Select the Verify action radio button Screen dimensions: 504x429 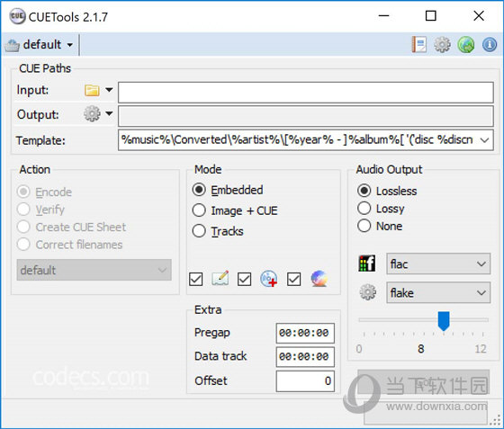[x=23, y=210]
